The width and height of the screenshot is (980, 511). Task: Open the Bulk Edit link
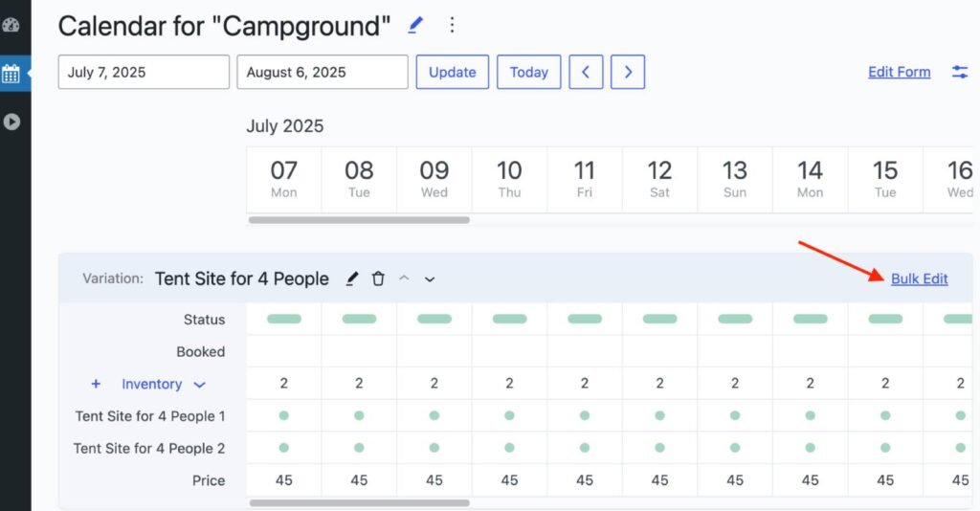point(919,278)
